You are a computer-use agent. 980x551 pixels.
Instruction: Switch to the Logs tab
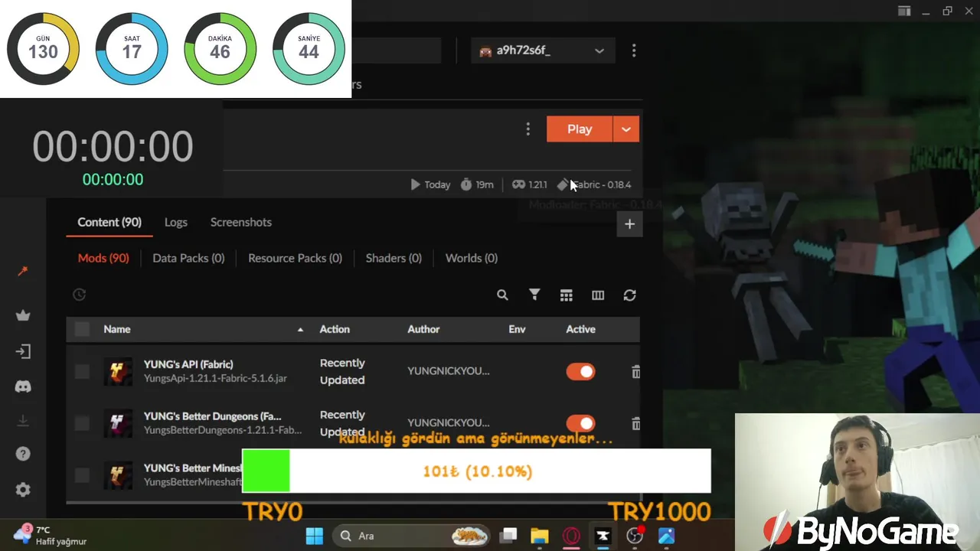(176, 222)
